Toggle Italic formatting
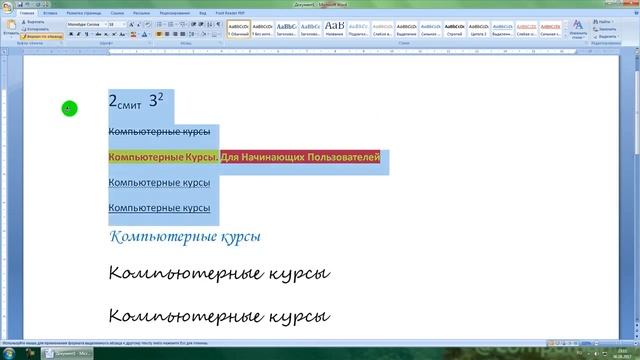The width and height of the screenshot is (640, 360). [78, 35]
